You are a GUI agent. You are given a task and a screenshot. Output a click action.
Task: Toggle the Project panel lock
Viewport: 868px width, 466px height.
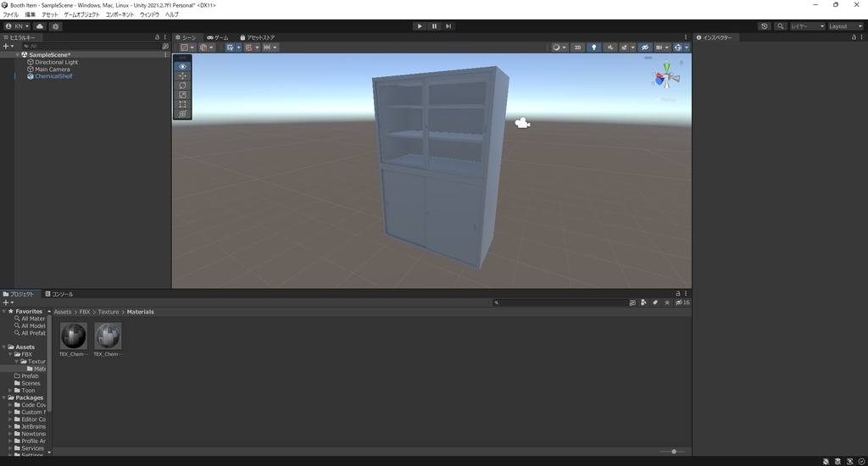click(677, 294)
